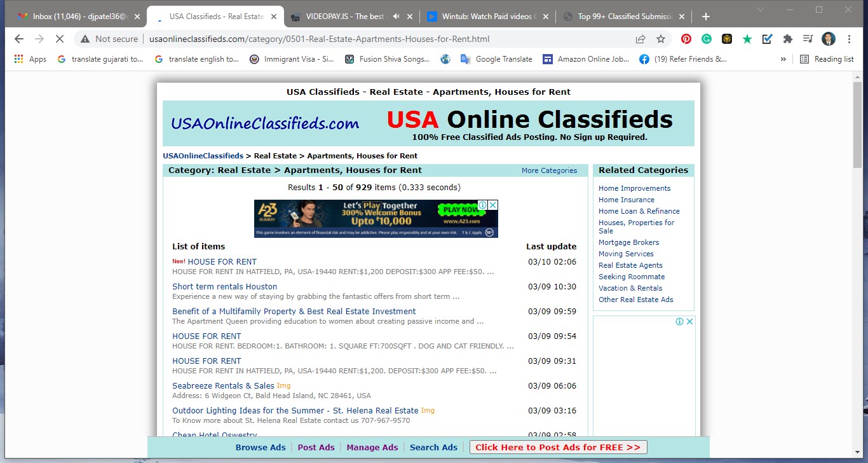Screen dimensions: 868x463
Task: Open a new browser tab
Action: pos(706,17)
